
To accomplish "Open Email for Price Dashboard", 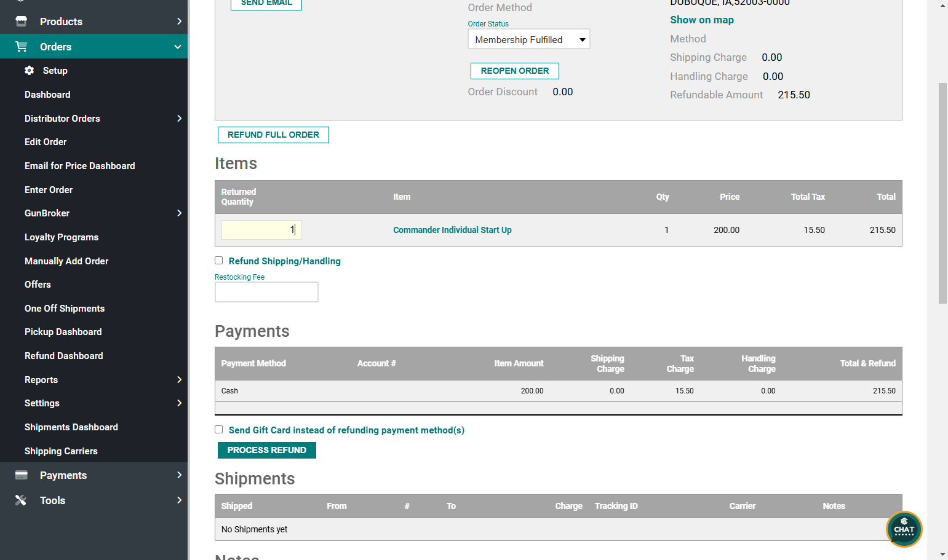I will pyautogui.click(x=80, y=166).
